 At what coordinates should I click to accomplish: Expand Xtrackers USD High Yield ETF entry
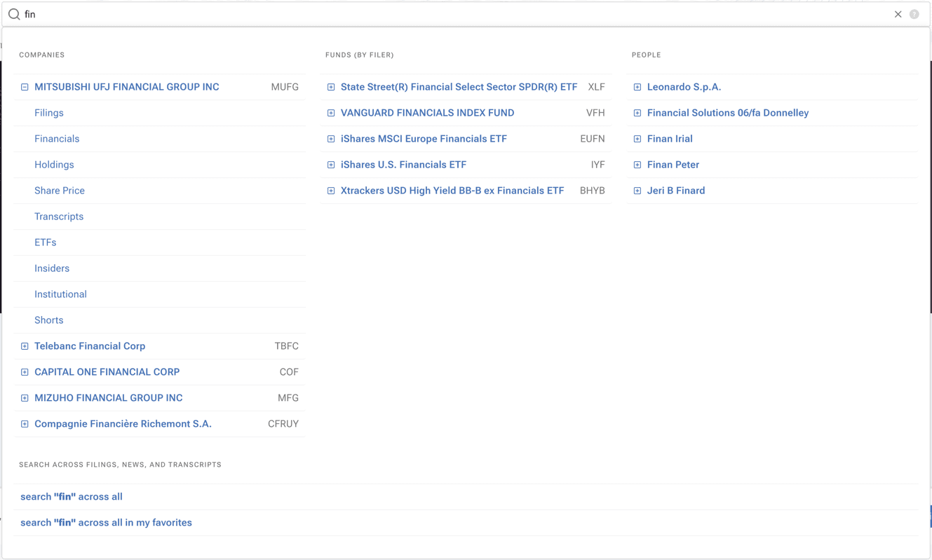point(331,191)
